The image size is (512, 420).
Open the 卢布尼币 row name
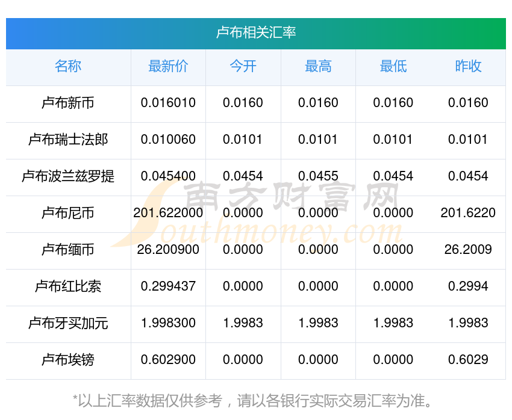[68, 213]
